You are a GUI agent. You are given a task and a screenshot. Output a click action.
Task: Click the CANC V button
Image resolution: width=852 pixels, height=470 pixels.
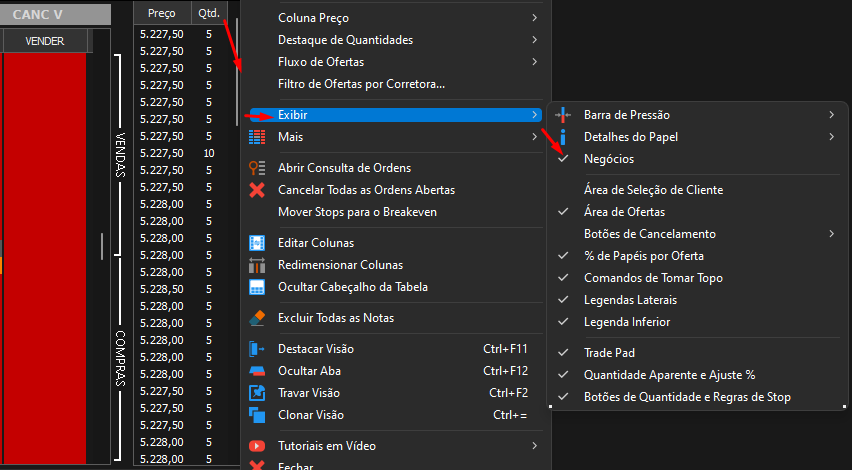pos(54,14)
